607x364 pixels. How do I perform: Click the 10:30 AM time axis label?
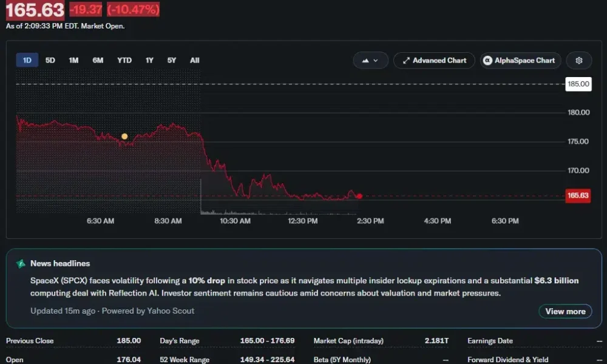click(x=235, y=221)
